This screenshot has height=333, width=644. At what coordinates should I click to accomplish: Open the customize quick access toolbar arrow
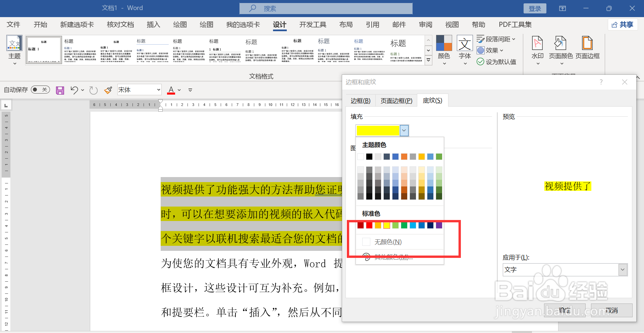190,90
